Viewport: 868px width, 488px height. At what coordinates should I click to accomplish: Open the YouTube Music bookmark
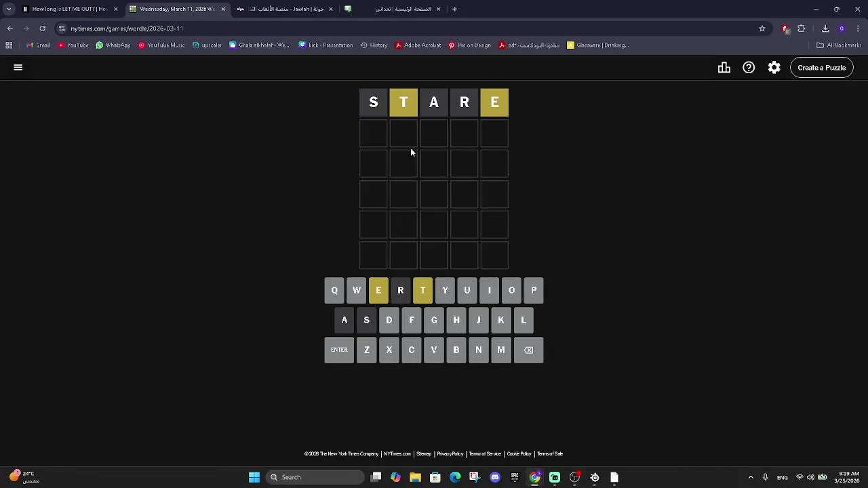[x=161, y=45]
